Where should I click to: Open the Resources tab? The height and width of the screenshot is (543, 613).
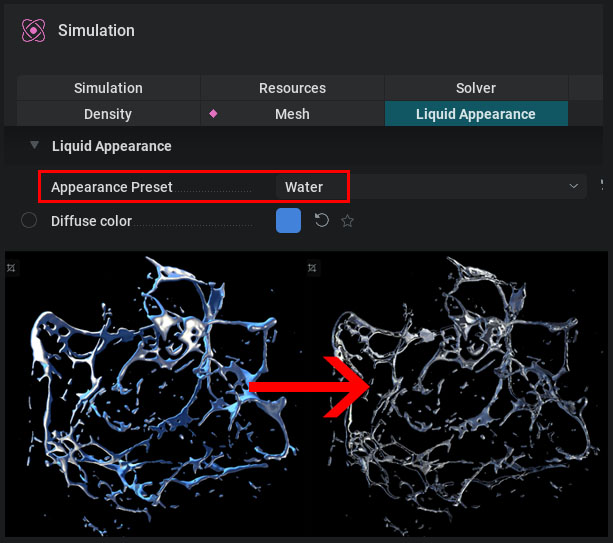pyautogui.click(x=292, y=88)
